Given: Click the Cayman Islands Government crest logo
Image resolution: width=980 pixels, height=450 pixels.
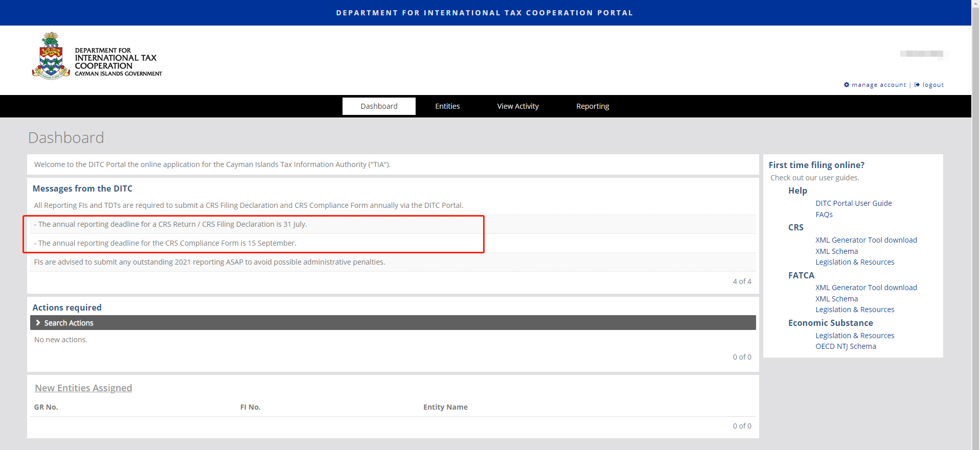Looking at the screenshot, I should tap(51, 56).
